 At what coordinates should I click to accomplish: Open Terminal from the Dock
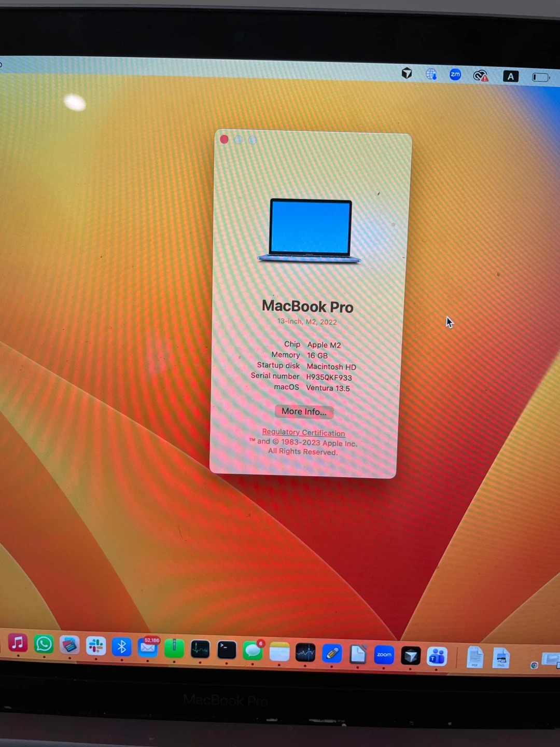pyautogui.click(x=227, y=650)
